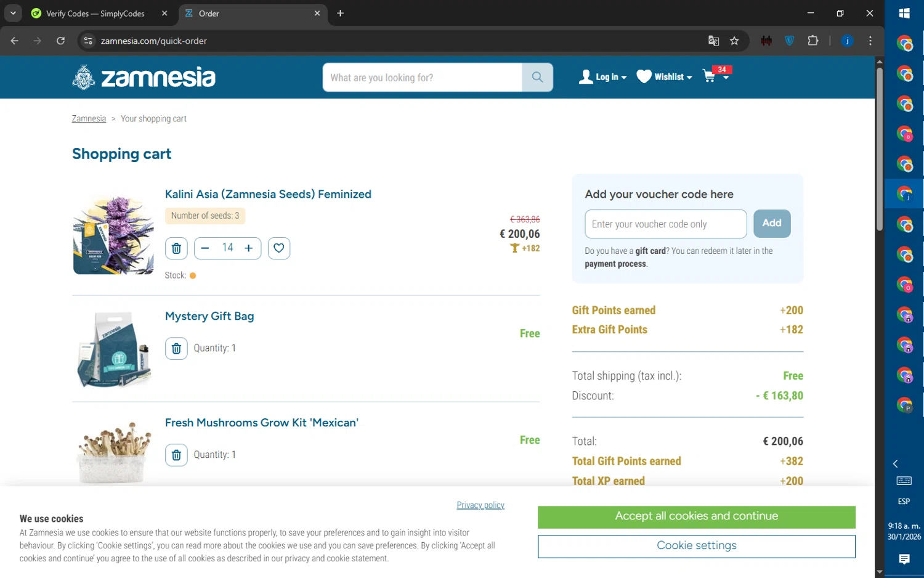Open the touch keyboard icon
This screenshot has height=578, width=924.
(x=904, y=481)
